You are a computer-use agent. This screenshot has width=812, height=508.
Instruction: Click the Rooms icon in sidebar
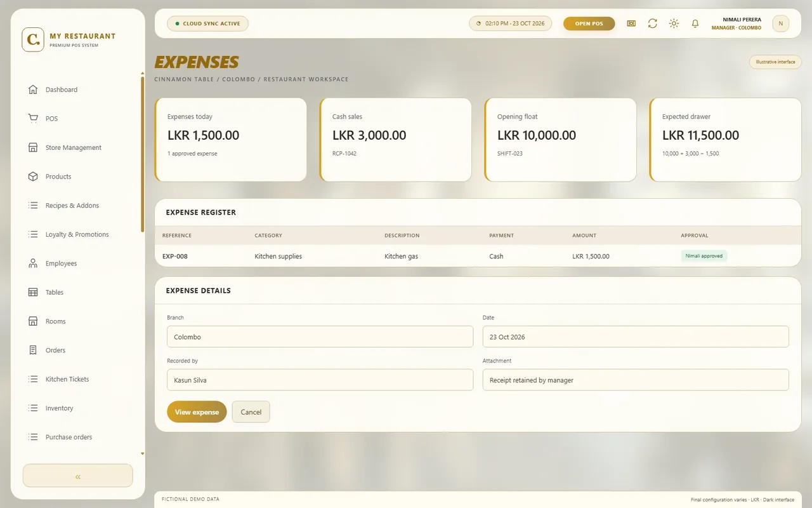tap(33, 321)
